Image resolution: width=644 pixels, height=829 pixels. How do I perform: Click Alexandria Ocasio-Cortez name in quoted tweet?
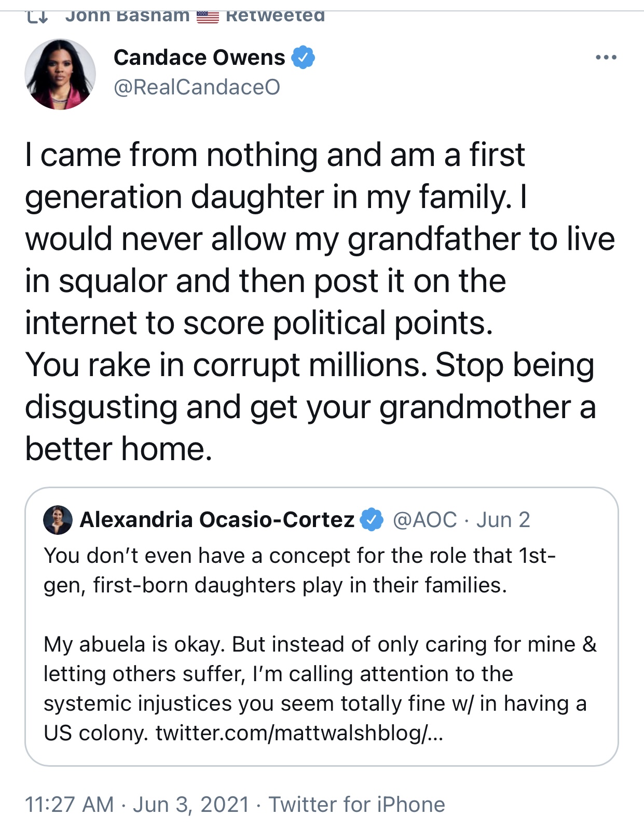(x=217, y=520)
